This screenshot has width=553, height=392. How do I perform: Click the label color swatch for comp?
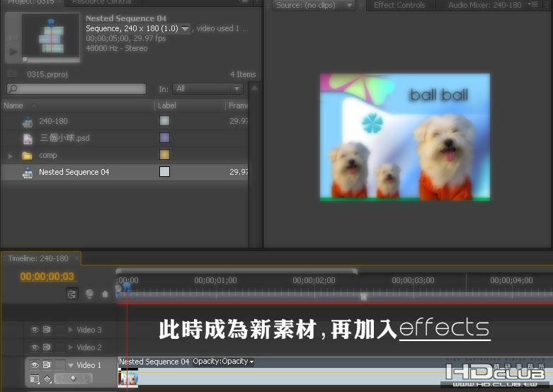click(164, 155)
